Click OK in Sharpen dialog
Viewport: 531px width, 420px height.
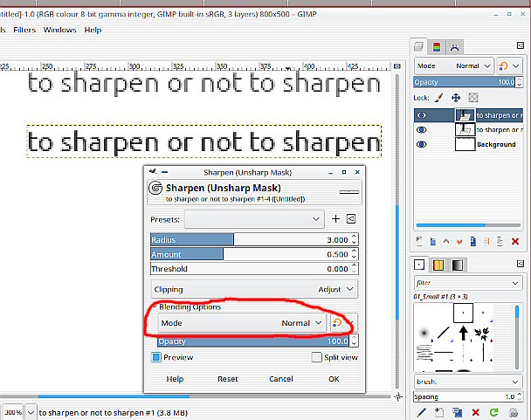pyautogui.click(x=334, y=379)
